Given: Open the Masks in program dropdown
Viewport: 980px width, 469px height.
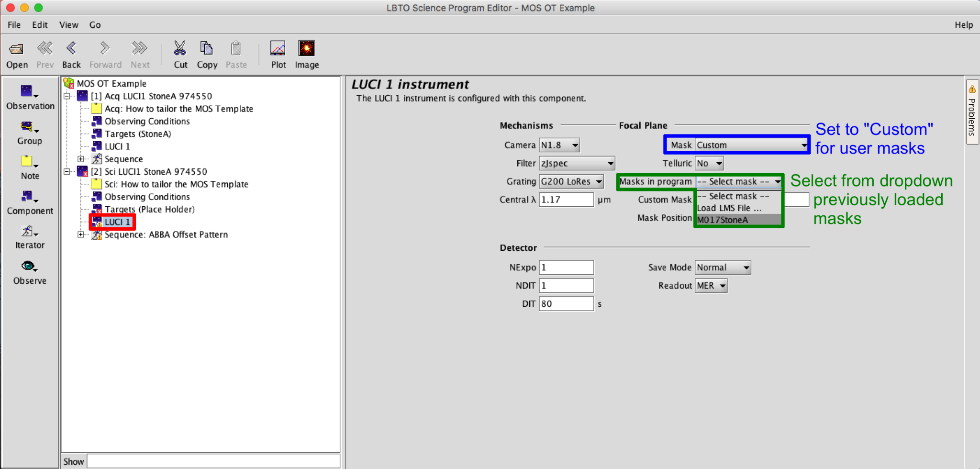Looking at the screenshot, I should pyautogui.click(x=739, y=181).
